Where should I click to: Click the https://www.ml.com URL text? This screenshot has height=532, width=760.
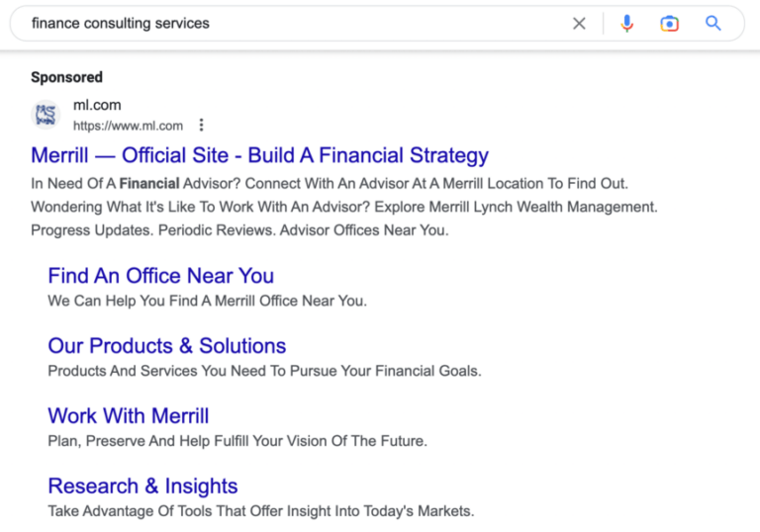(x=128, y=126)
